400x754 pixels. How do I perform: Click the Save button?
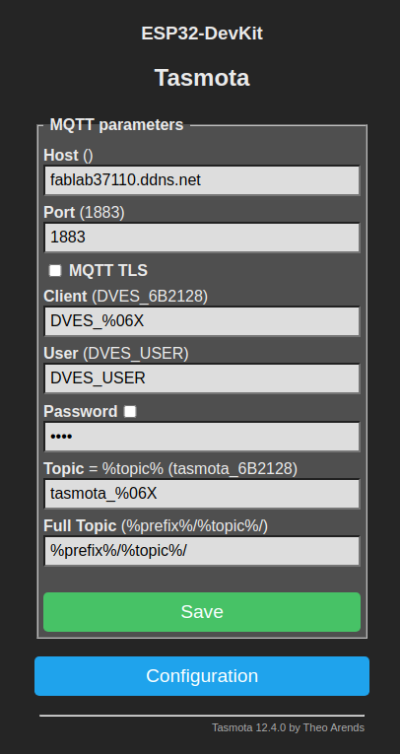(x=202, y=612)
